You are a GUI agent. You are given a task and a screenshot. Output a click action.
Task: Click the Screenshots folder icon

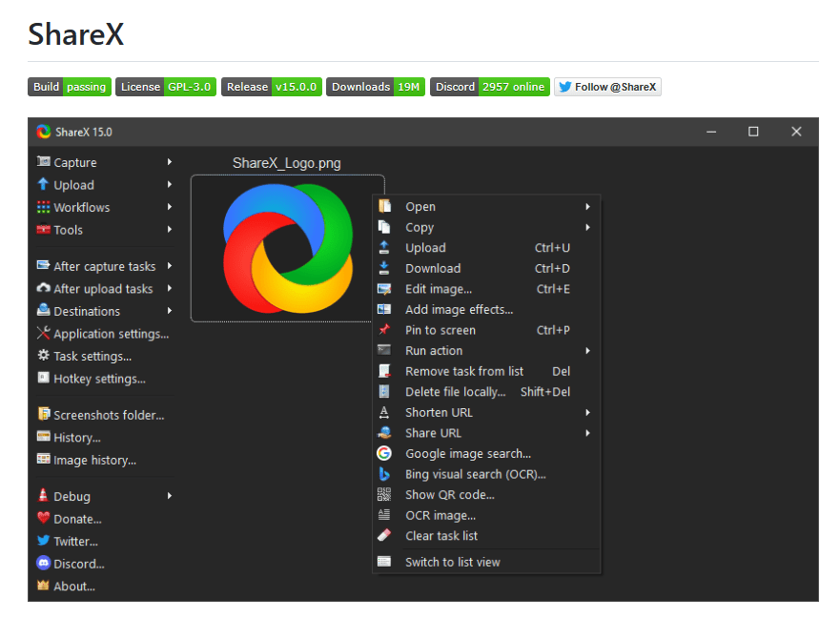[44, 414]
